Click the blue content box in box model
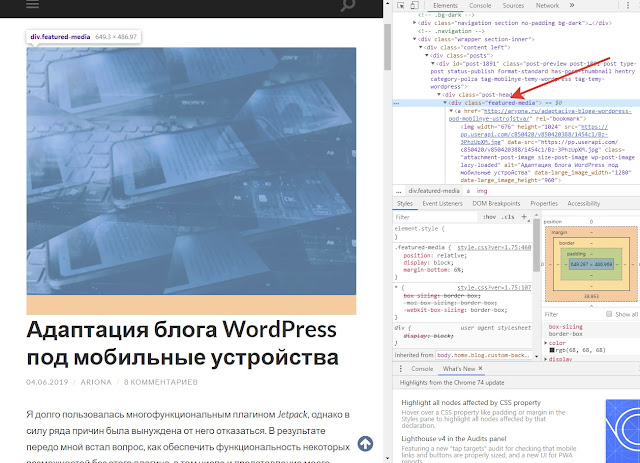The image size is (640, 463). tap(591, 264)
